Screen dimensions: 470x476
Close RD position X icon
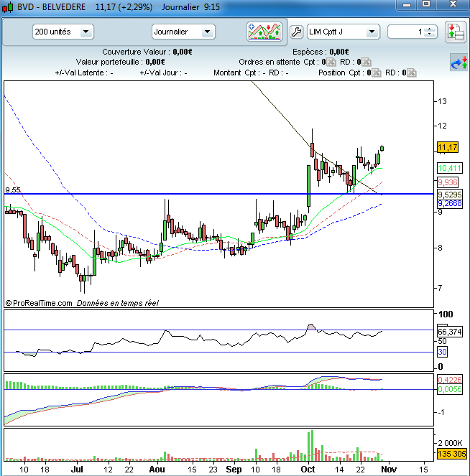click(x=412, y=73)
